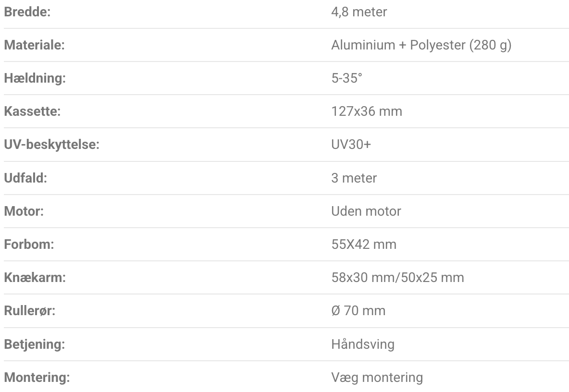Viewport: 569px width, 392px height.
Task: Click the "Hældning:" label
Action: [x=35, y=78]
